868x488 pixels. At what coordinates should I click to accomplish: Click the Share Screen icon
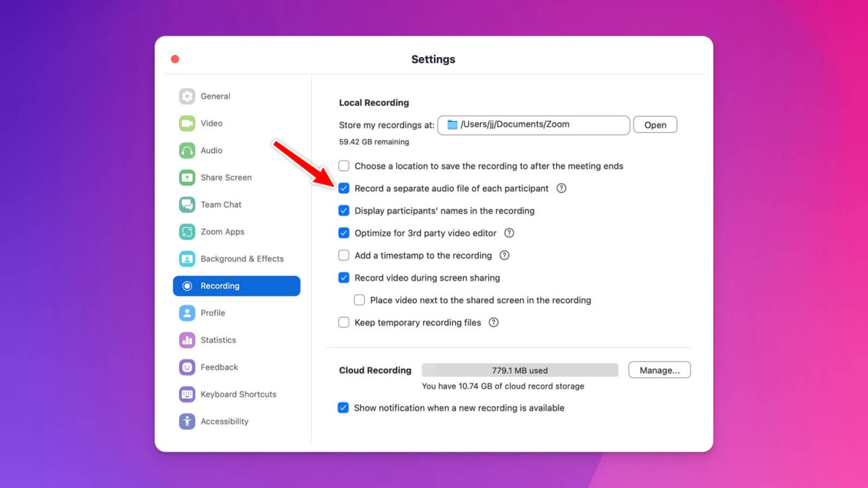(x=186, y=177)
